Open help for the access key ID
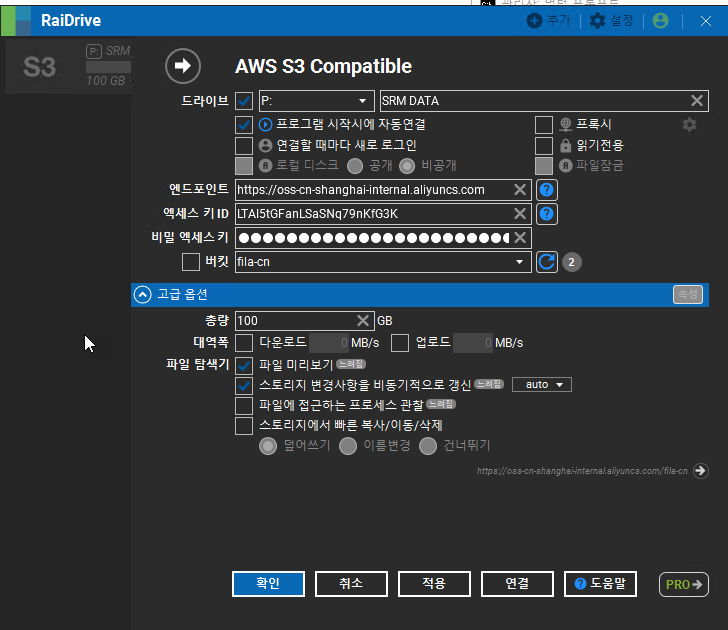 (547, 214)
